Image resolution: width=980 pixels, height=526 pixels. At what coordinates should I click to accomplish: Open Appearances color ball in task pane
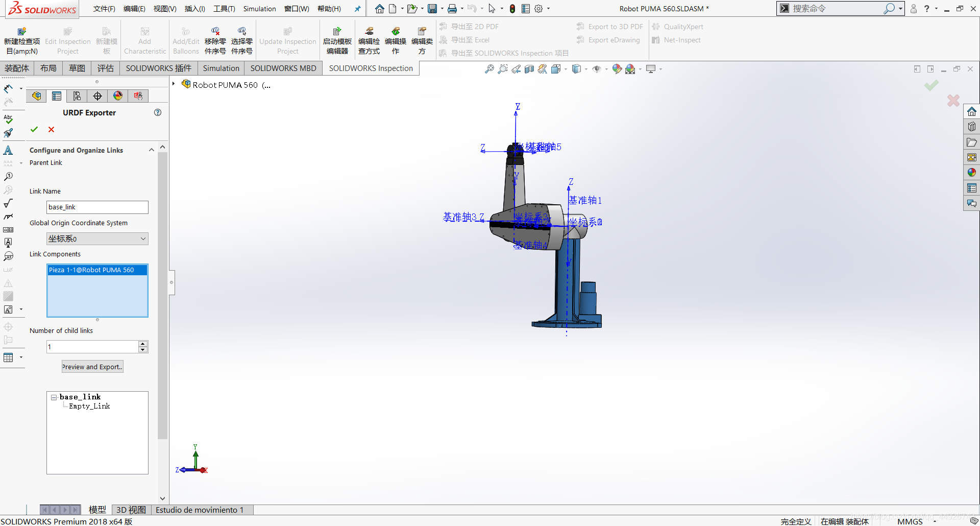[972, 173]
